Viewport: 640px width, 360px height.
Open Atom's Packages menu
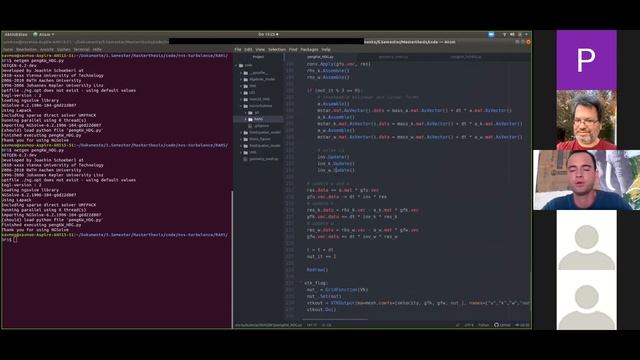309,49
